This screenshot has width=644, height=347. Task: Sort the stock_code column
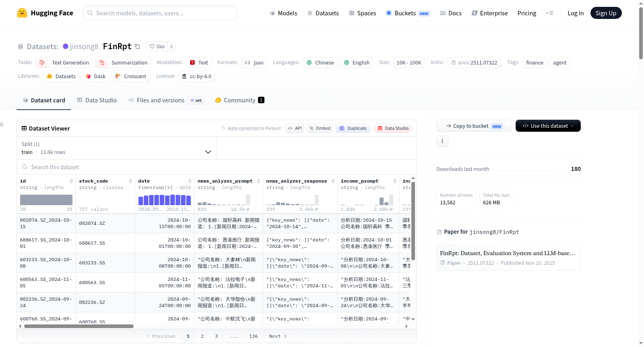pos(130,181)
